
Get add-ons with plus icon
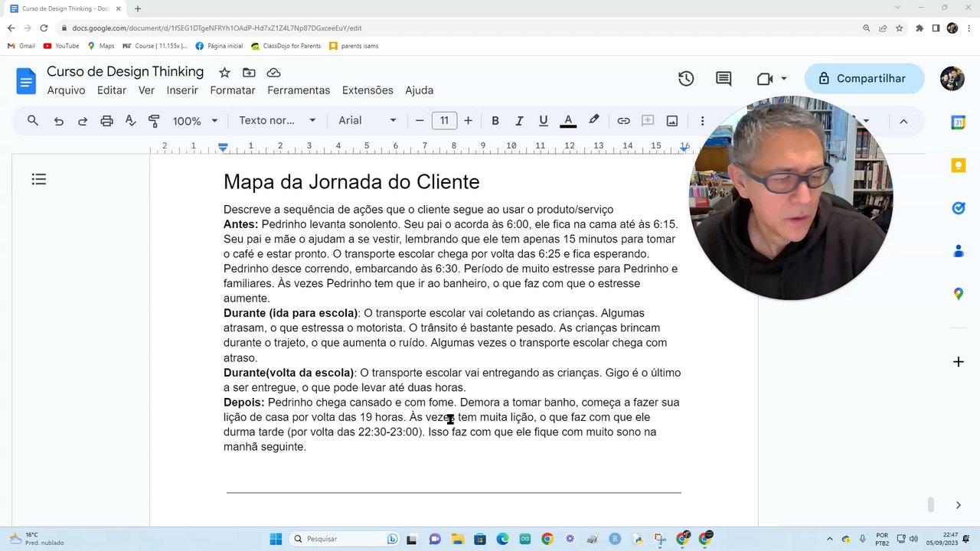(959, 362)
